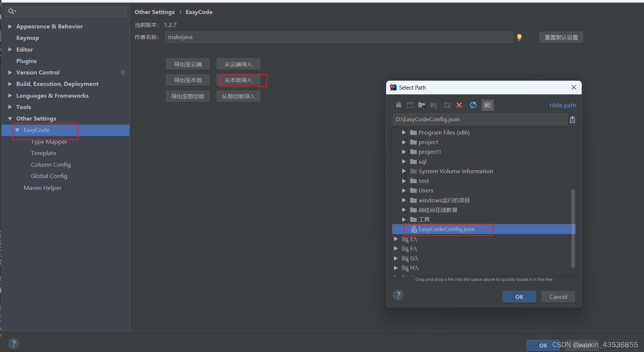
Task: Expand the Program Files (x86) folder
Action: point(404,132)
